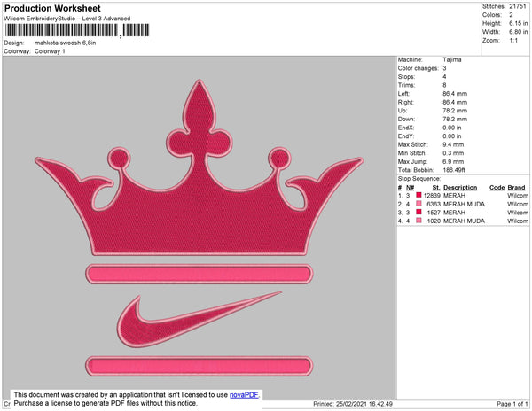Select the crown embroidery design preview
Screen dimensions: 532x411
199,167
